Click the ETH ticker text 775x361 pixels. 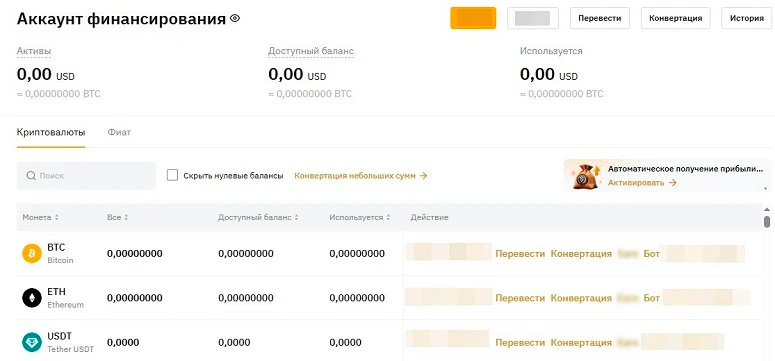(56, 292)
